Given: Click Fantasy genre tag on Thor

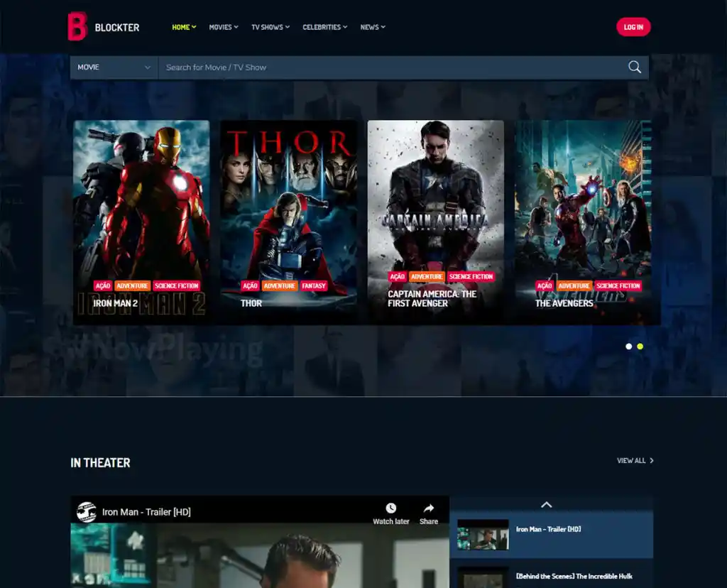Looking at the screenshot, I should [313, 286].
